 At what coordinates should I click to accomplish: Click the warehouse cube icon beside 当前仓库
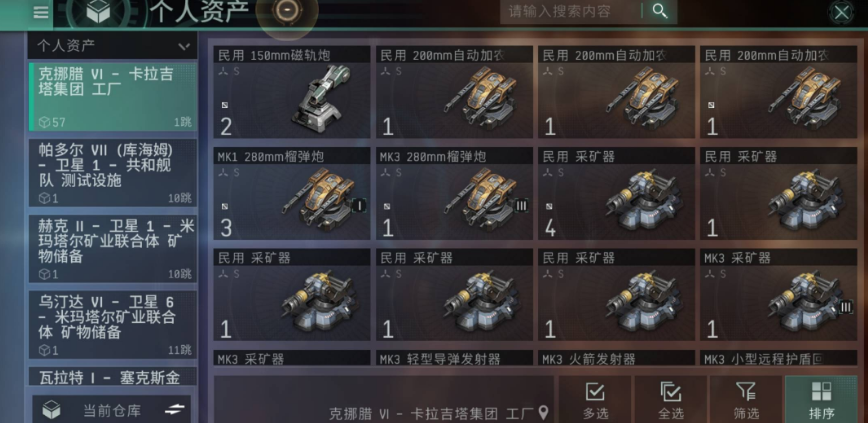tap(52, 410)
